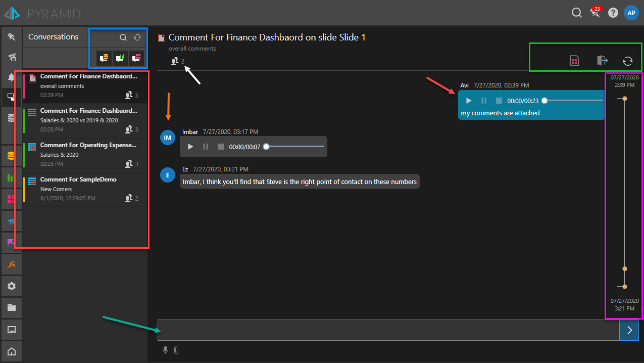Open the global search magnifier in the header
The width and height of the screenshot is (644, 363).
click(x=576, y=13)
